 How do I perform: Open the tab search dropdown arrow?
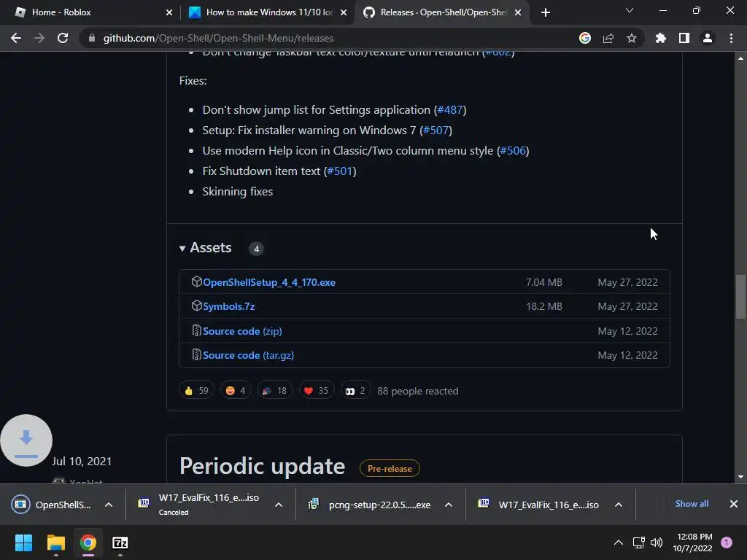pyautogui.click(x=630, y=10)
